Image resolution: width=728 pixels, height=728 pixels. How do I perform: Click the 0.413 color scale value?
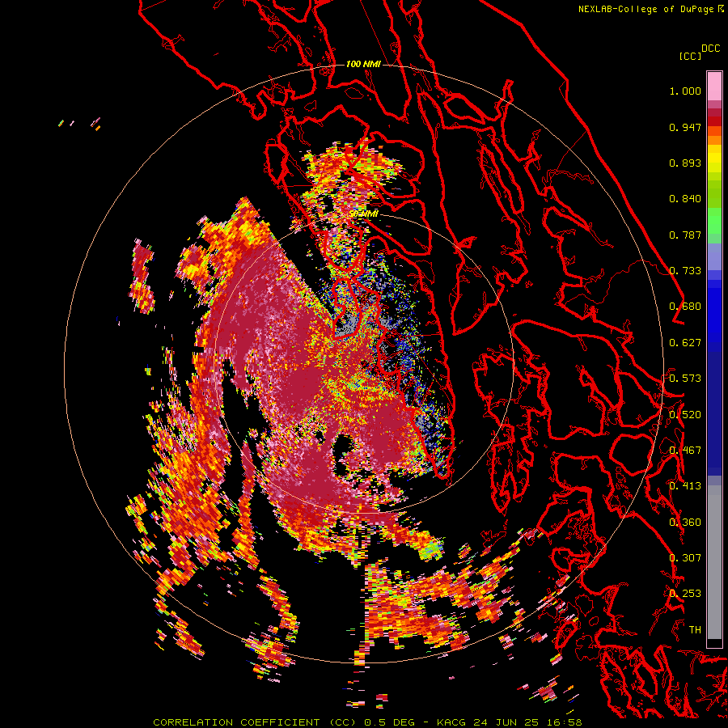tap(685, 486)
